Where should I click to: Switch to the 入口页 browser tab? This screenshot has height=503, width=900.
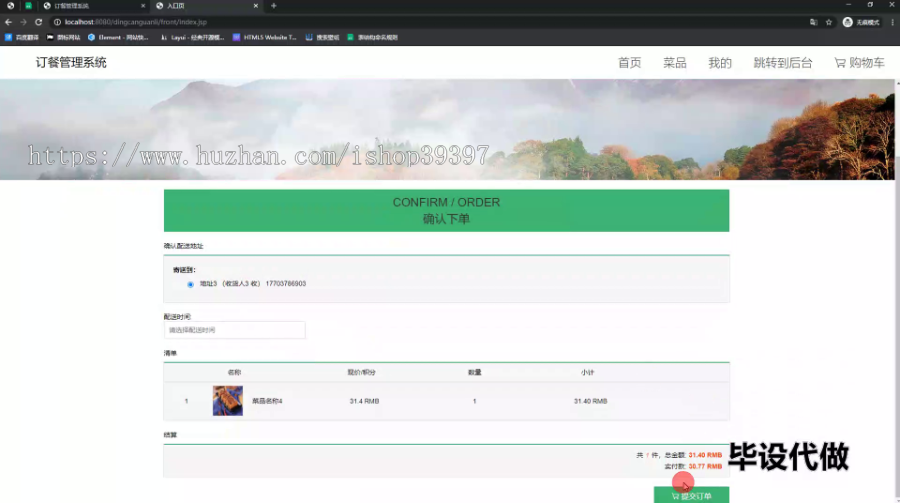click(x=207, y=6)
